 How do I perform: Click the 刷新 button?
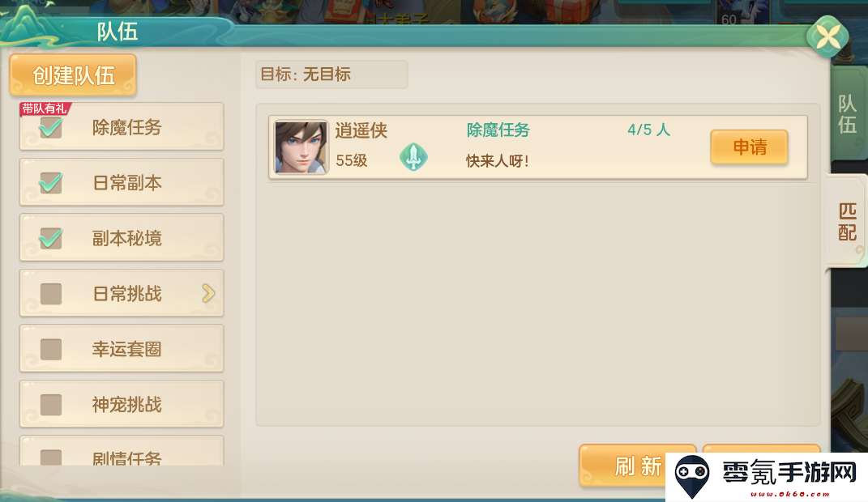tap(638, 466)
